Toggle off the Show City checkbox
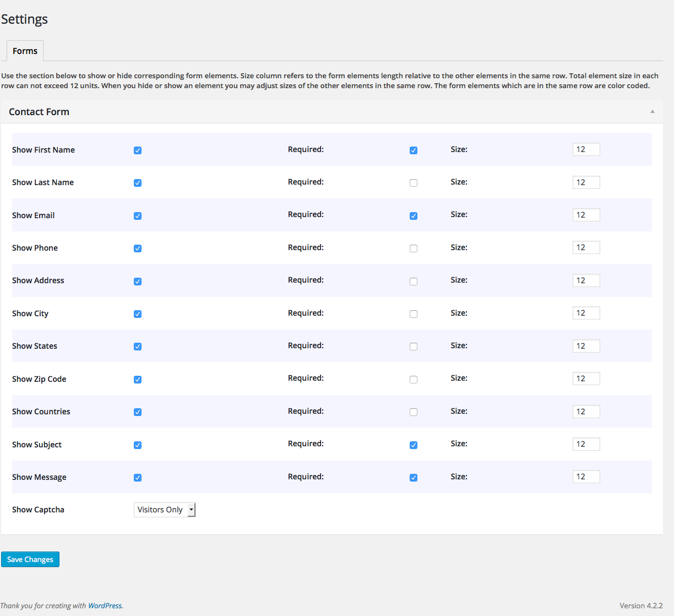 (x=138, y=314)
